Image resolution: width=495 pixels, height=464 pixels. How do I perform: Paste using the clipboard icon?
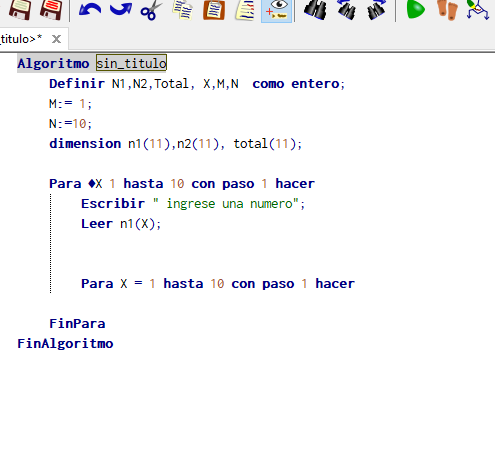click(214, 10)
